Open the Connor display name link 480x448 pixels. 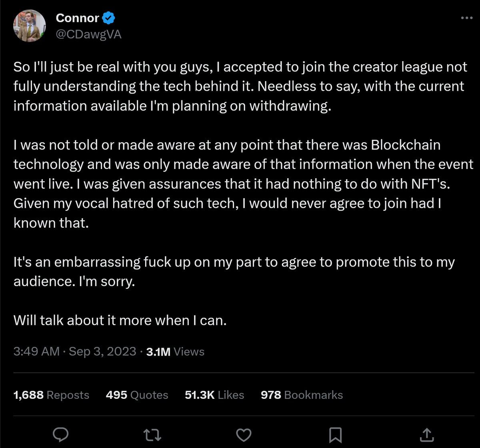[78, 18]
